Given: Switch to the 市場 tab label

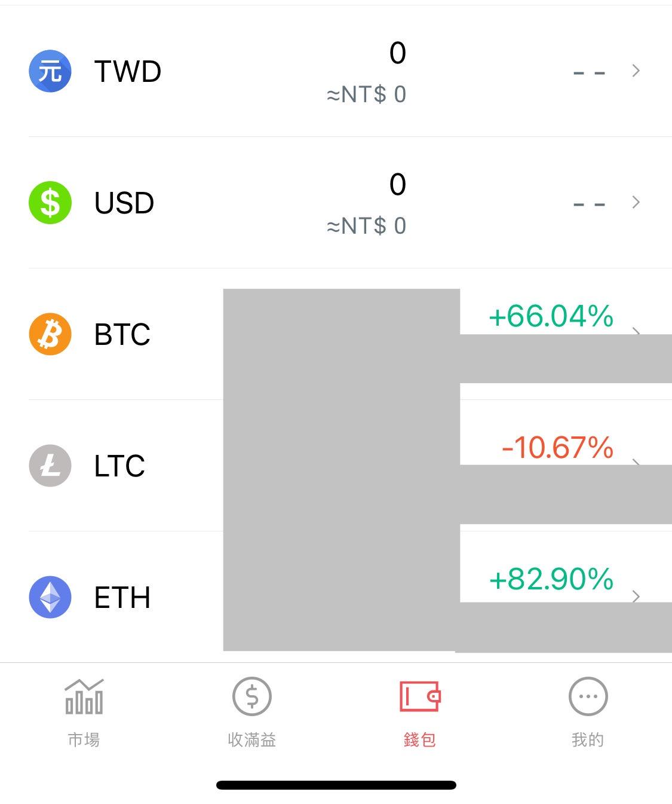Looking at the screenshot, I should coord(84,740).
